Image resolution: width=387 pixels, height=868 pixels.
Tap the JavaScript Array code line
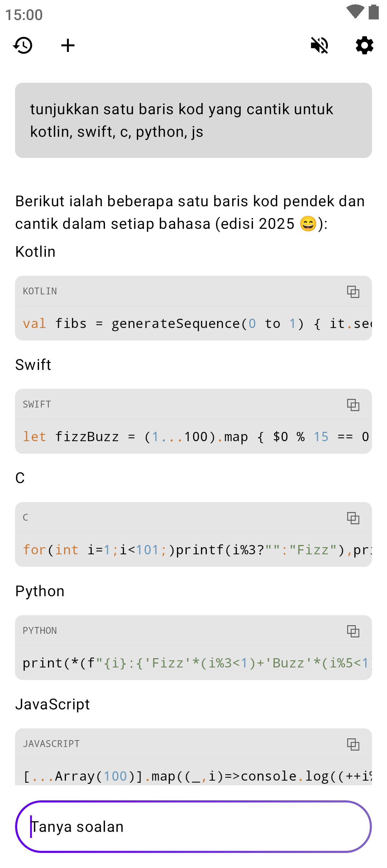193,776
